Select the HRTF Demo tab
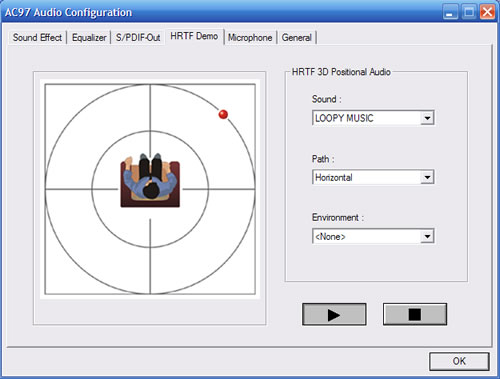 194,36
